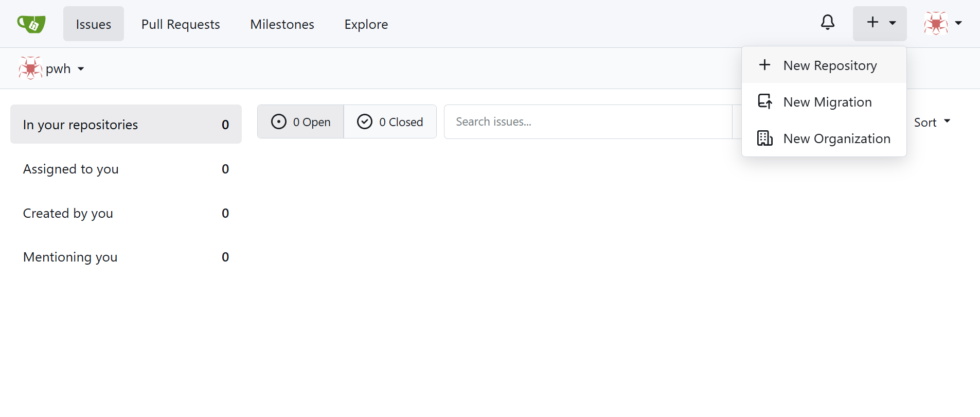Screen dimensions: 980x417
Task: Open the Explore link
Action: tap(366, 24)
